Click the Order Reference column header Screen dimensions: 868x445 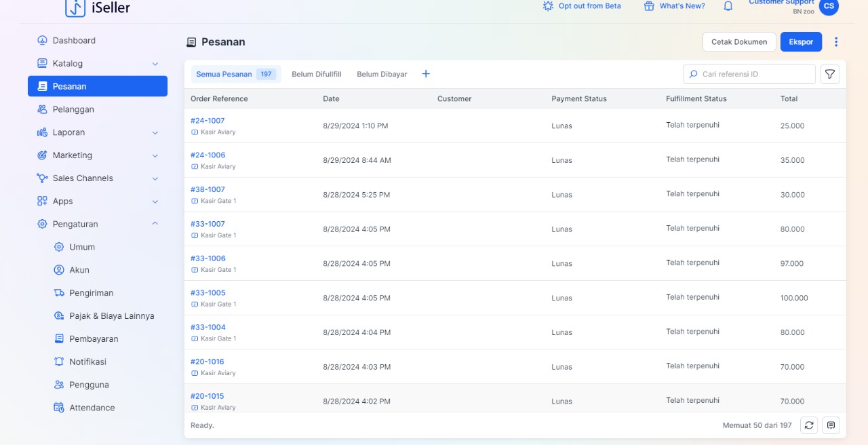tap(219, 99)
